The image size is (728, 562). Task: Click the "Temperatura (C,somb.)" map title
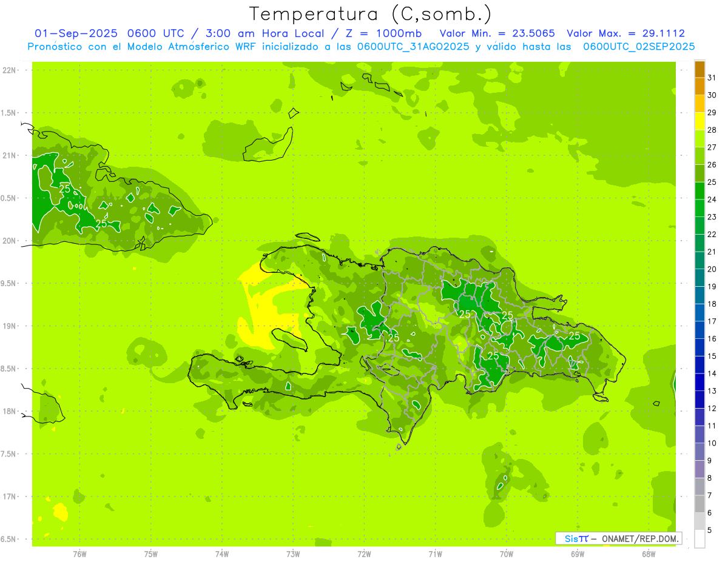coord(371,14)
